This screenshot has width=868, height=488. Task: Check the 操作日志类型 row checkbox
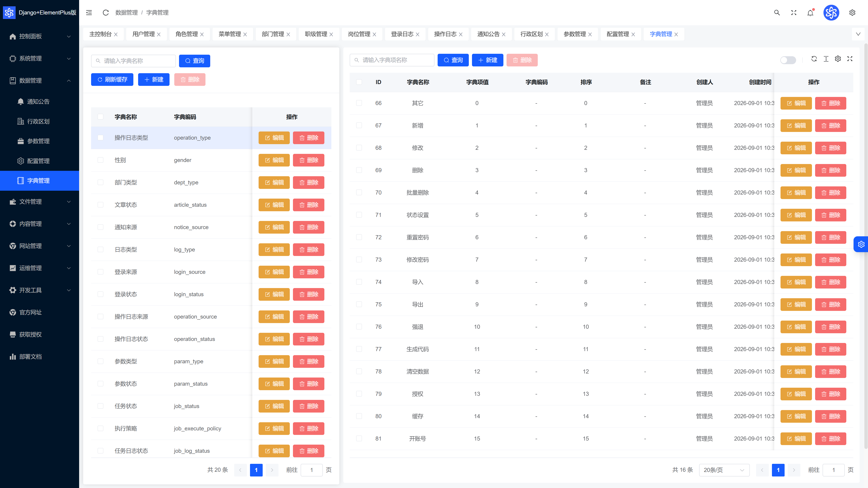coord(100,138)
